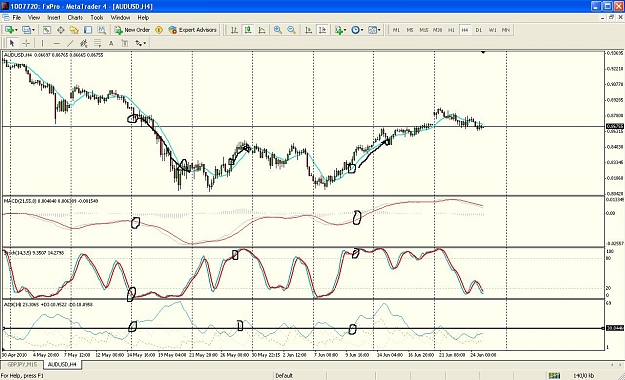Expand the Indicators dropdown arrow
This screenshot has width=625, height=380.
click(x=345, y=30)
